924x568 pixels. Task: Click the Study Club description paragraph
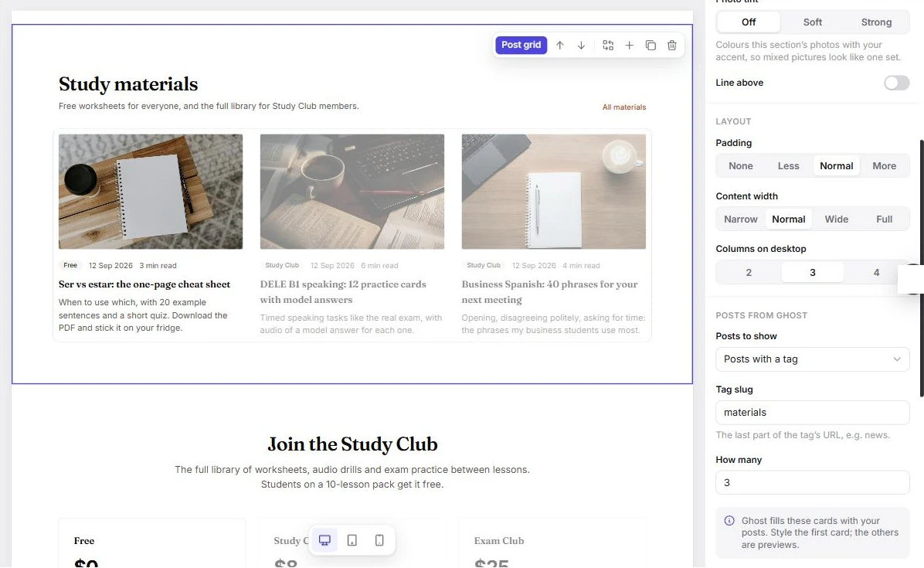coord(352,478)
